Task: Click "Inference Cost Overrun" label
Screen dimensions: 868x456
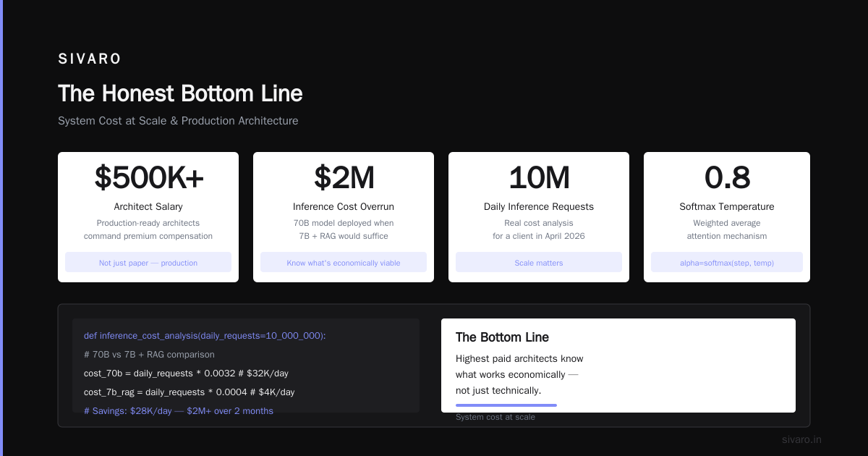Action: [x=344, y=207]
